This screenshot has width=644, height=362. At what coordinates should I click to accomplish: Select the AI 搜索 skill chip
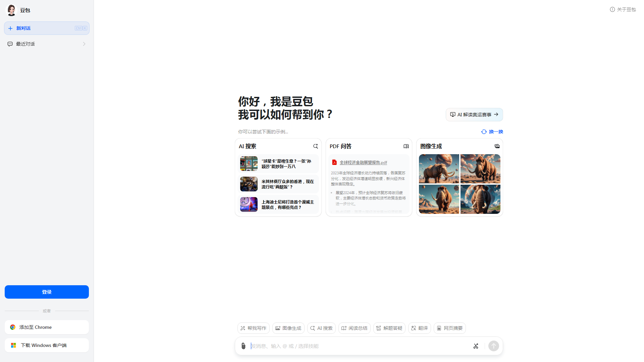coord(321,328)
